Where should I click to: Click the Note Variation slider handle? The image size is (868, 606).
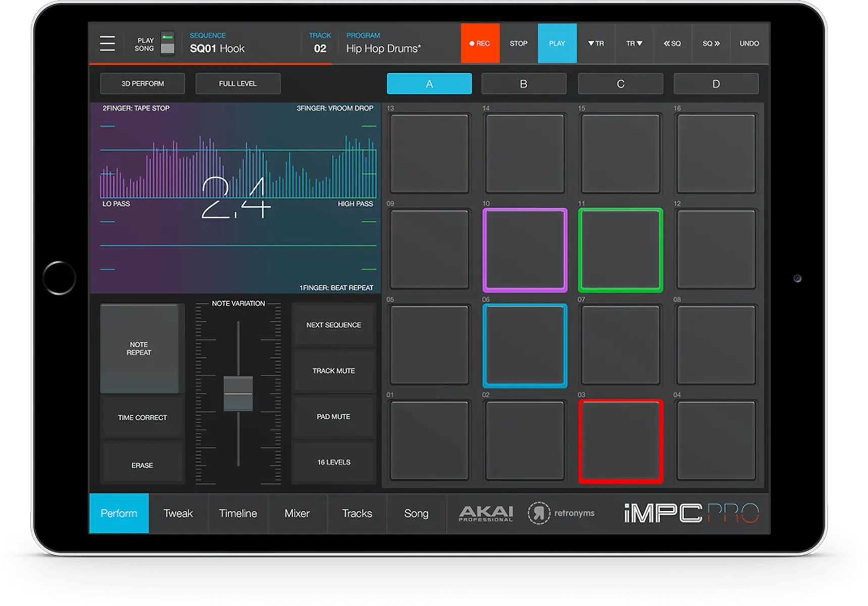(238, 394)
